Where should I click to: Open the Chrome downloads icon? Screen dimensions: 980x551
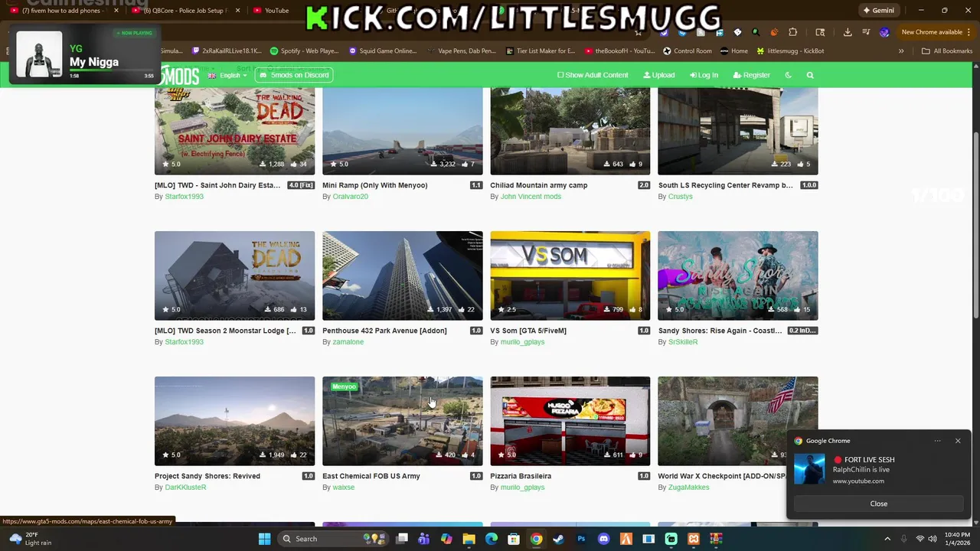click(x=848, y=32)
